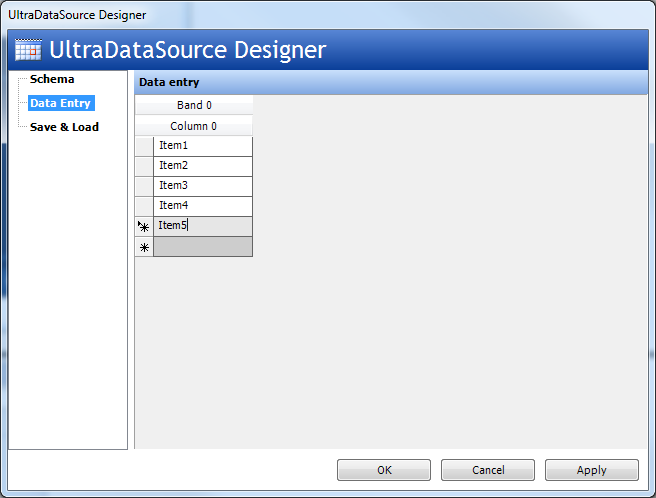Apply the data source changes
The image size is (656, 498).
click(591, 470)
